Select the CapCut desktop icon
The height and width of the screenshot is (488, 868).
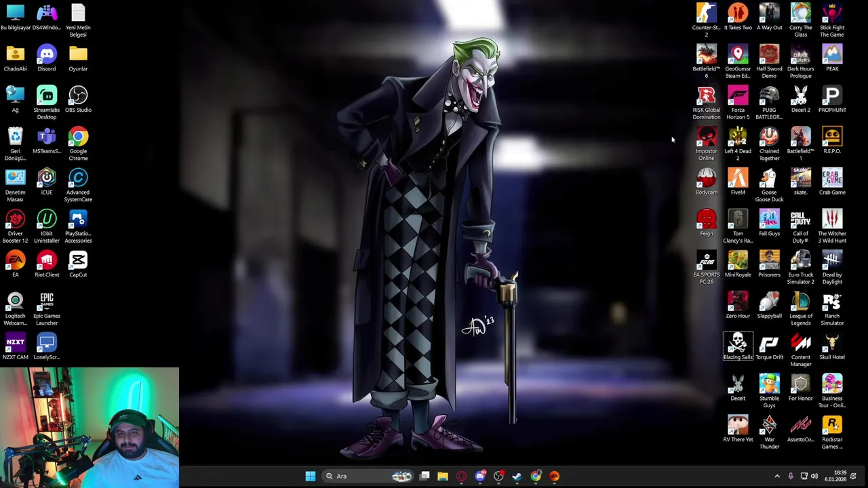78,264
